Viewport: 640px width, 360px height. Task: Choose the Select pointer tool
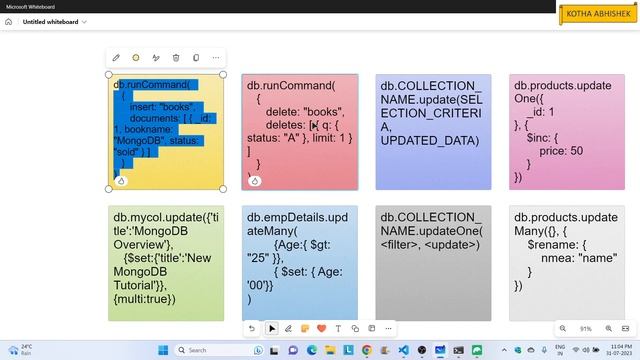click(x=271, y=329)
